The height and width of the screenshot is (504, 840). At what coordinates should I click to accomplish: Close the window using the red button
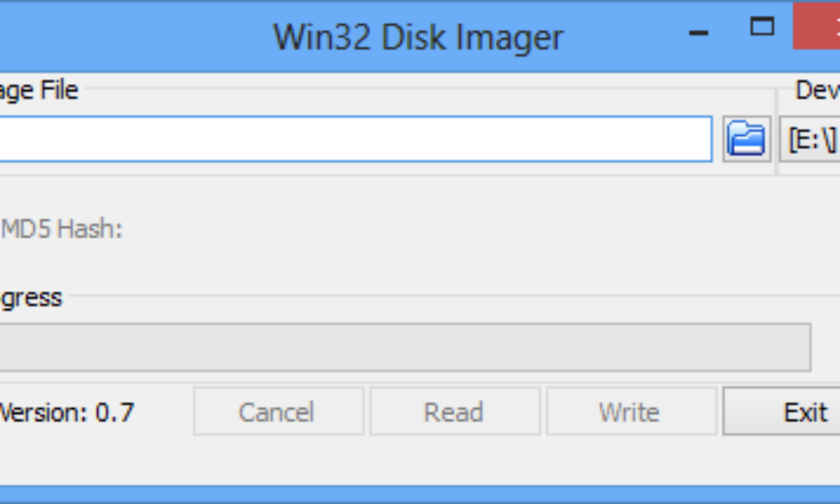tap(818, 27)
